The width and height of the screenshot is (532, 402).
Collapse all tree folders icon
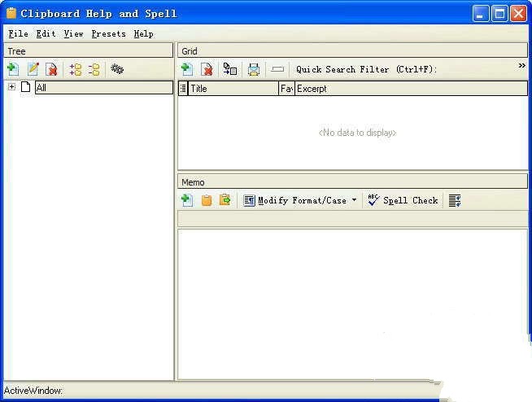coord(94,69)
